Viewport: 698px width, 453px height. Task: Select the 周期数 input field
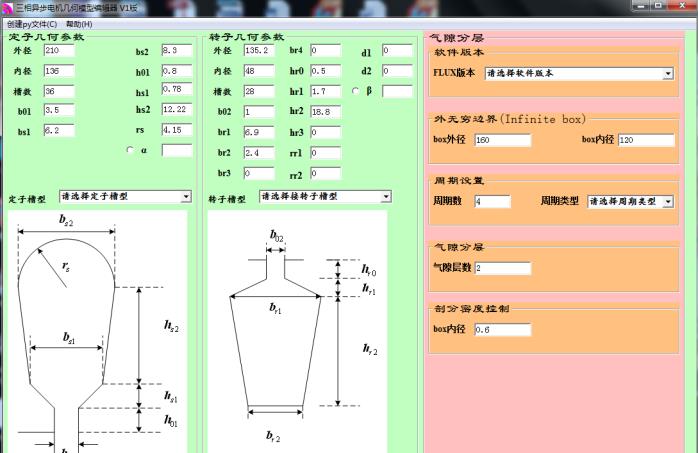[x=491, y=201]
